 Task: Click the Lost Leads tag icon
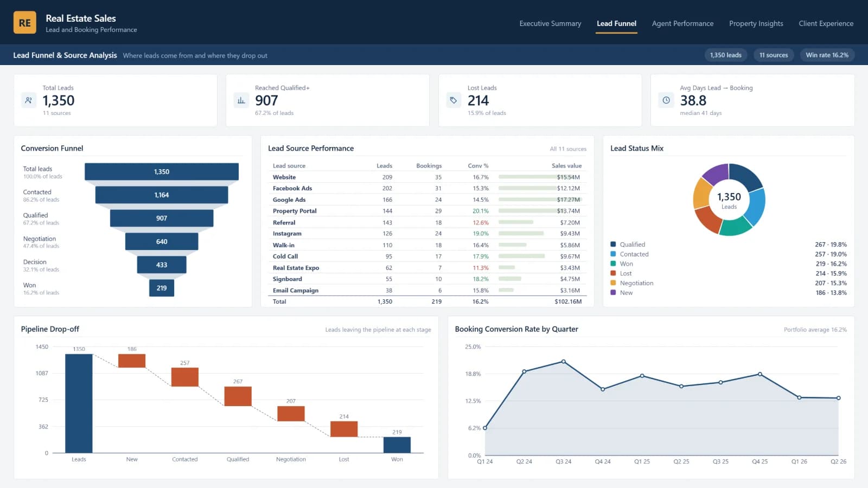[454, 100]
